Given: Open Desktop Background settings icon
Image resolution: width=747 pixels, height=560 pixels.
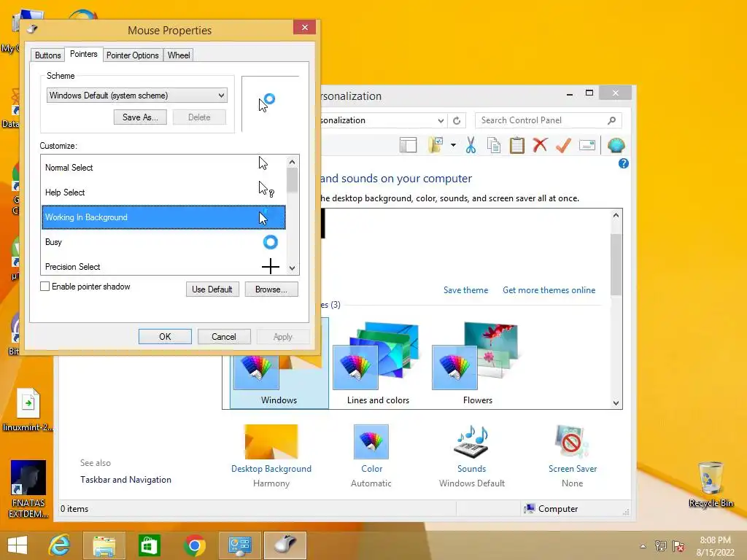Looking at the screenshot, I should click(x=271, y=441).
